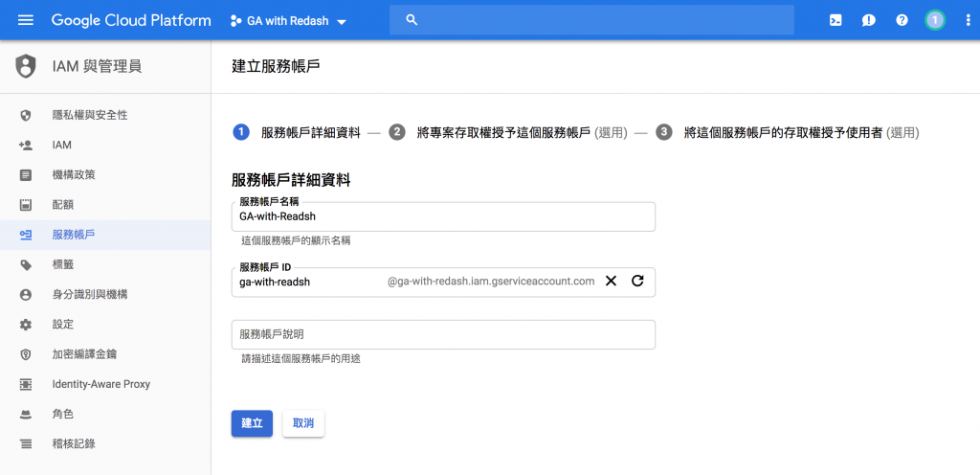Click the 服務帳戶名稱 field

(443, 216)
